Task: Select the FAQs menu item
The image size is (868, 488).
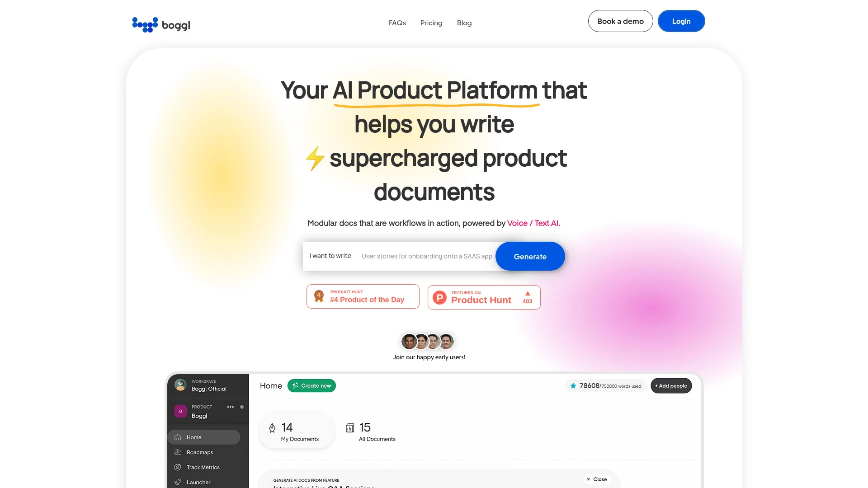Action: point(397,23)
